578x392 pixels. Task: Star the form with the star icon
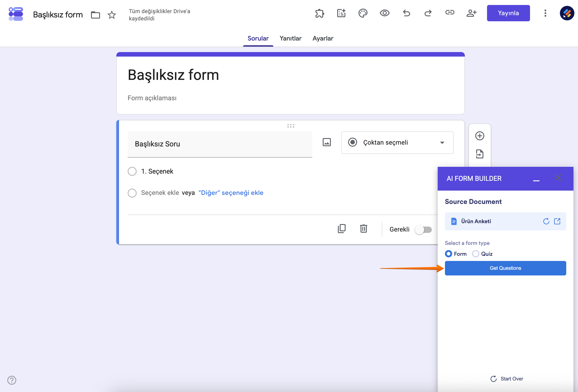(x=112, y=15)
